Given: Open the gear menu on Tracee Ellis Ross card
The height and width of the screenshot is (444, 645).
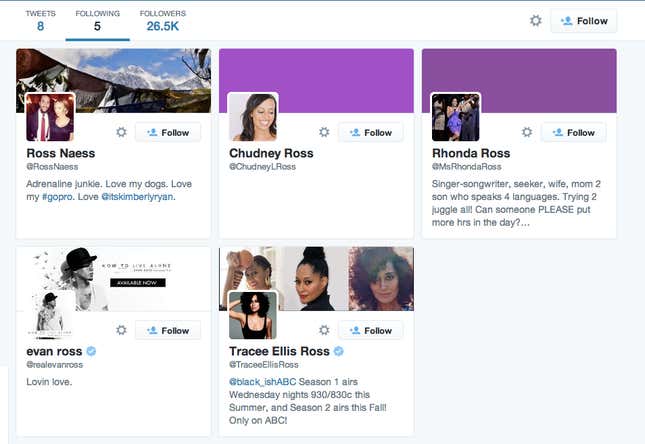Looking at the screenshot, I should coord(324,330).
